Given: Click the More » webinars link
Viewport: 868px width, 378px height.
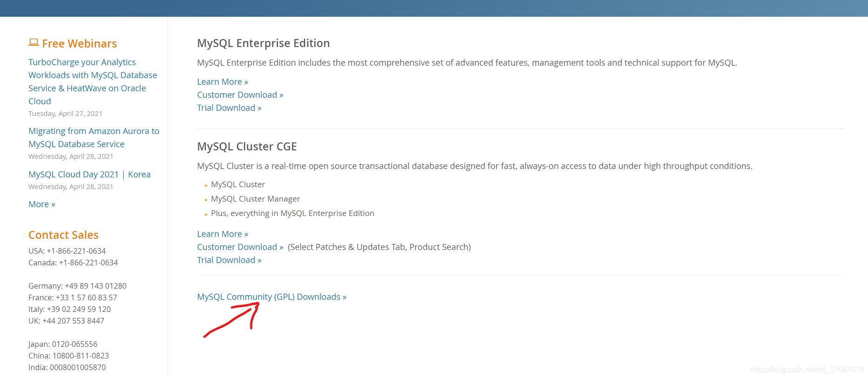Looking at the screenshot, I should (x=42, y=204).
